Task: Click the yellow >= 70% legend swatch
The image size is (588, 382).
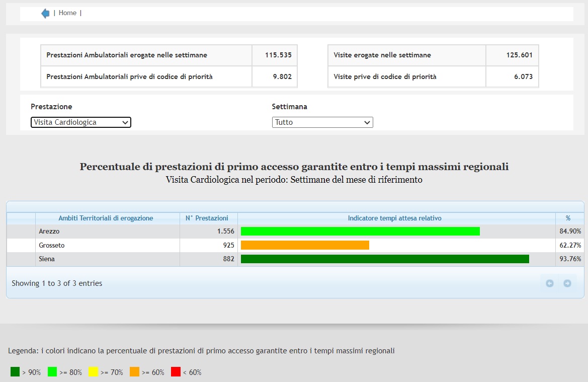Action: pos(93,372)
